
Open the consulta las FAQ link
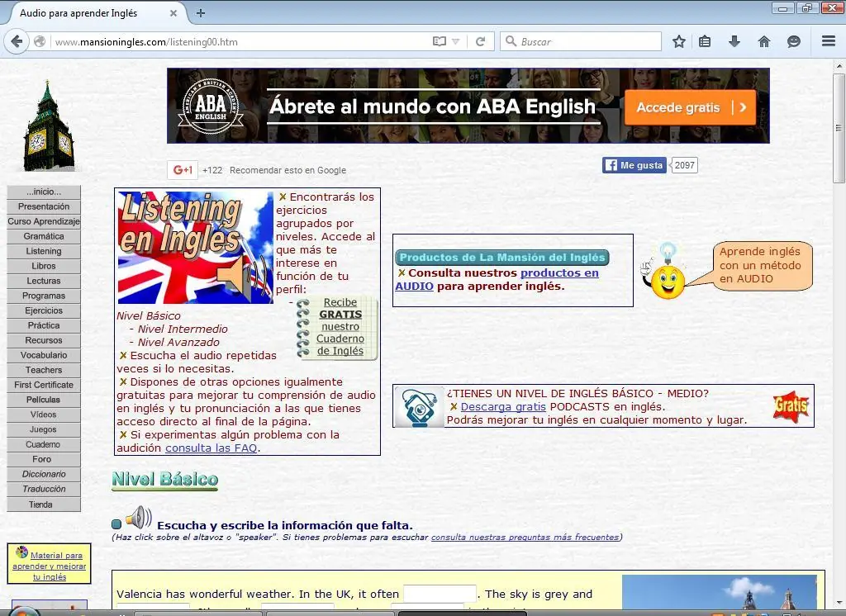coord(211,448)
